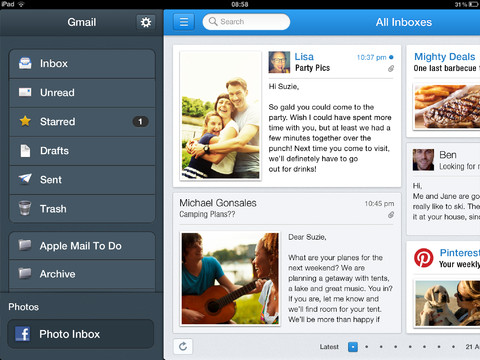The image size is (480, 360).
Task: Click the paperclip on Camping Plans email
Action: (x=391, y=215)
